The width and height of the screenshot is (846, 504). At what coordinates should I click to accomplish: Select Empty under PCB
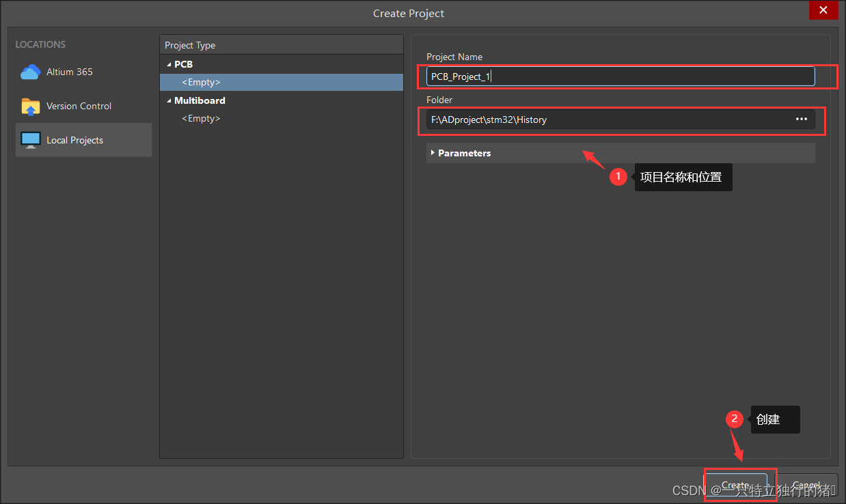pos(282,82)
